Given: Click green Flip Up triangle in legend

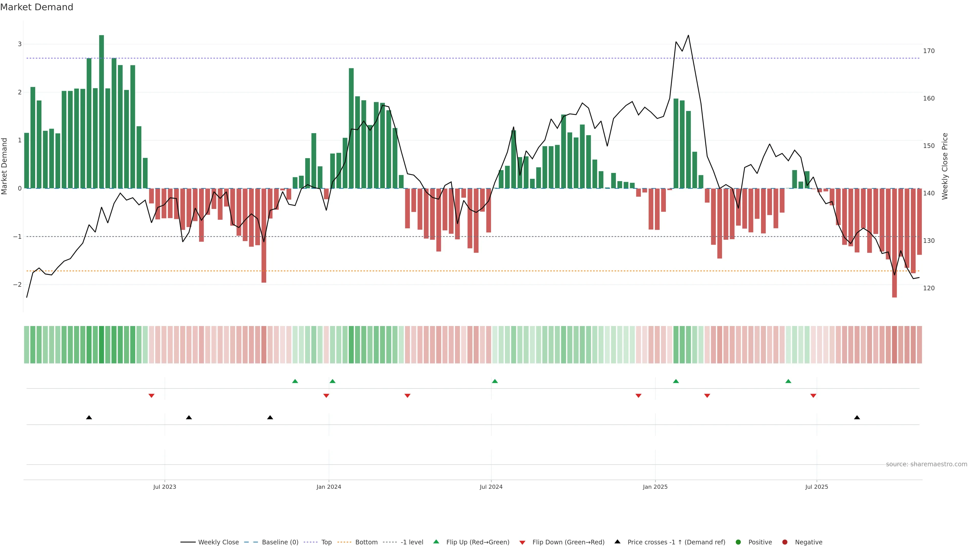Looking at the screenshot, I should tap(436, 542).
